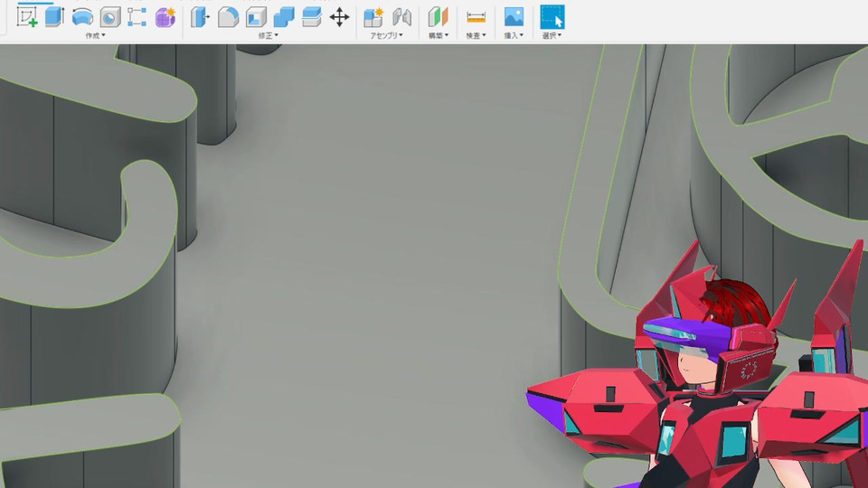The width and height of the screenshot is (868, 488).
Task: Open the 修正 dropdown menu
Action: pyautogui.click(x=268, y=35)
